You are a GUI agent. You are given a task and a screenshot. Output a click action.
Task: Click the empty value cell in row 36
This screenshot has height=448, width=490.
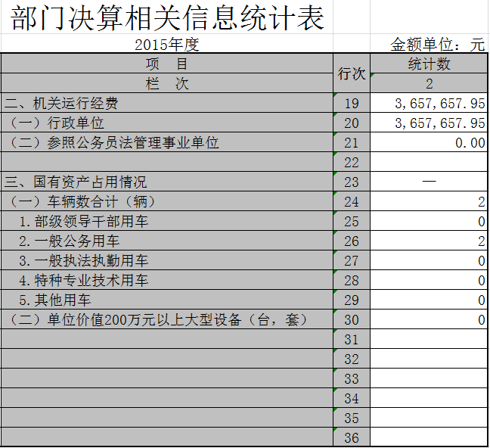(x=429, y=438)
